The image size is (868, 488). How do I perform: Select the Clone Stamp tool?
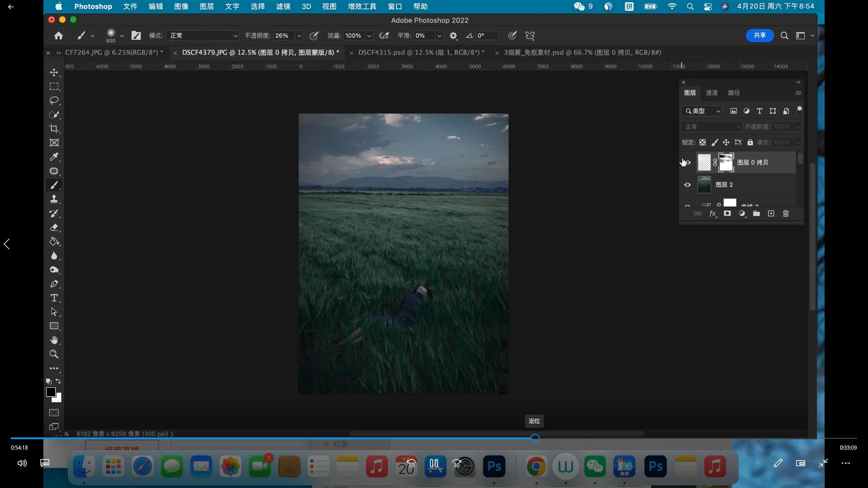54,199
